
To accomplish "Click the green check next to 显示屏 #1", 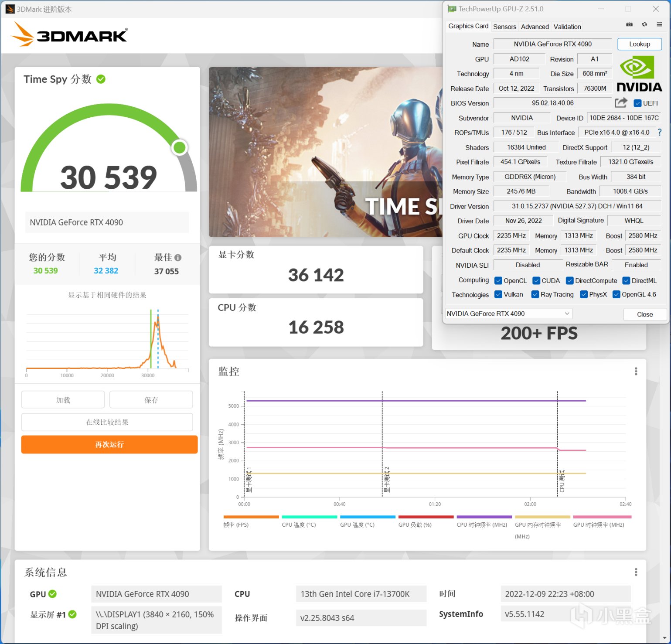I will point(72,614).
